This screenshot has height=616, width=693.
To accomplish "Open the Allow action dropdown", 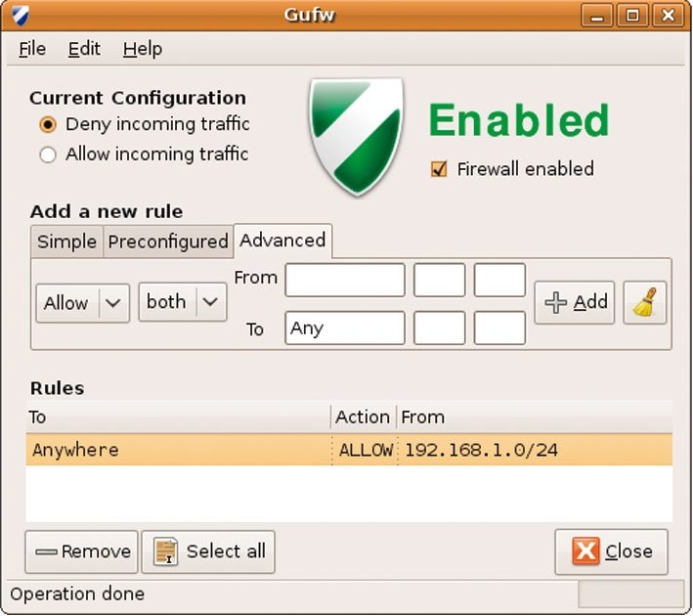I will (x=83, y=303).
